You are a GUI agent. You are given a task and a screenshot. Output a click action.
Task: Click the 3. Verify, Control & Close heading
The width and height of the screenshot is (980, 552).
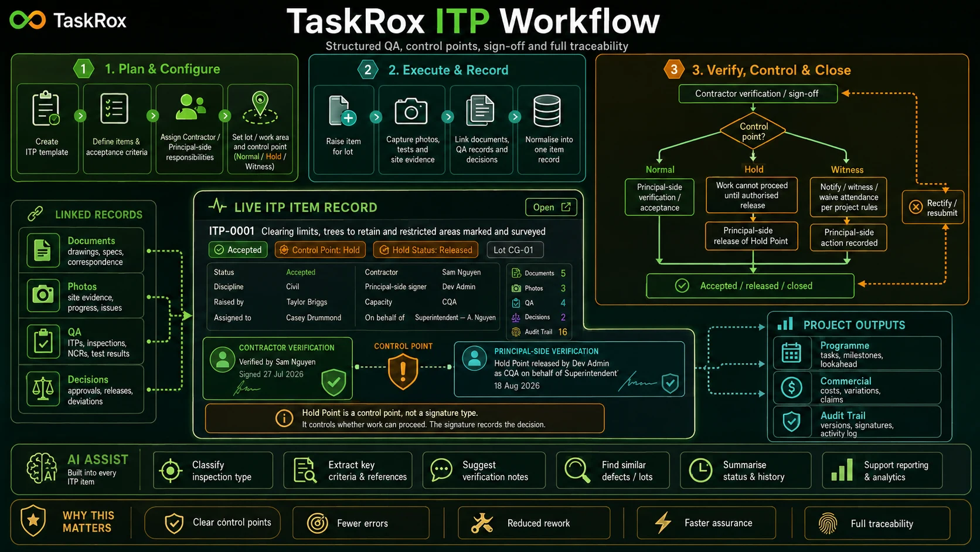pyautogui.click(x=771, y=70)
